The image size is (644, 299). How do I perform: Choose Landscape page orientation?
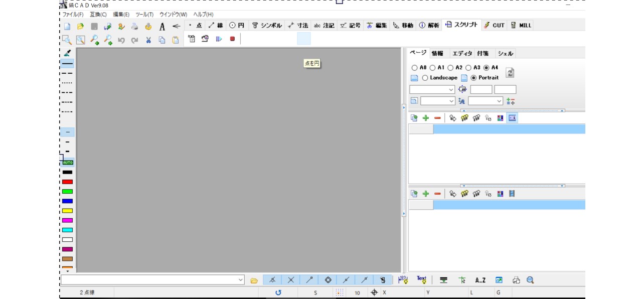[x=425, y=78]
